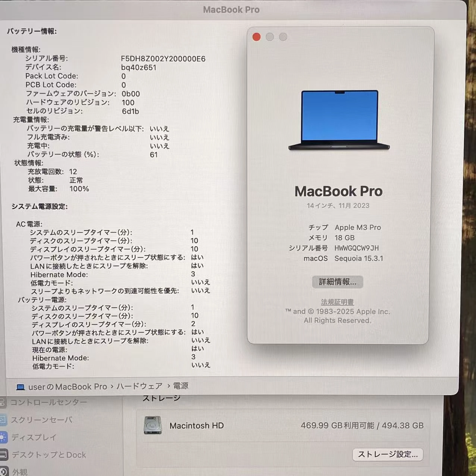Click the 詳細情報... button
Screen dimensions: 476x476
pyautogui.click(x=337, y=282)
